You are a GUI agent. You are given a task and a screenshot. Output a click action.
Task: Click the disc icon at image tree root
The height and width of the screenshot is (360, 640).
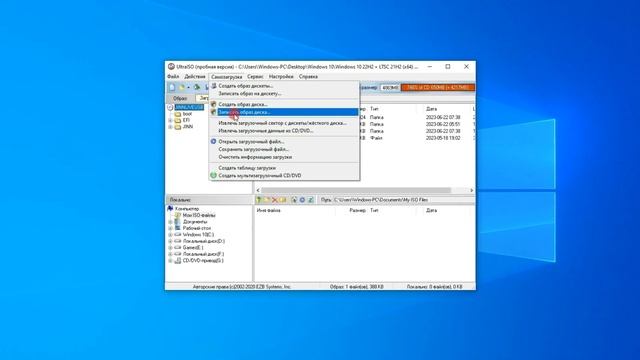pyautogui.click(x=170, y=107)
